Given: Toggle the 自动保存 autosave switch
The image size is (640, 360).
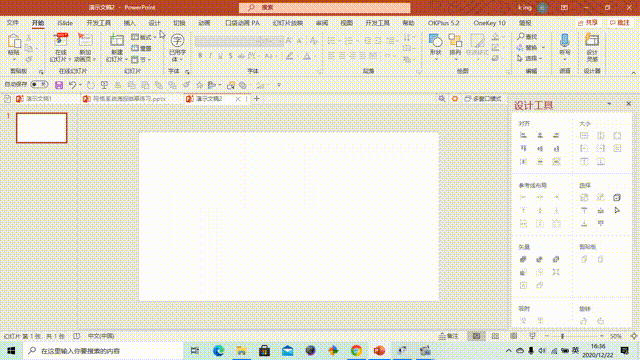Looking at the screenshot, I should [x=39, y=84].
